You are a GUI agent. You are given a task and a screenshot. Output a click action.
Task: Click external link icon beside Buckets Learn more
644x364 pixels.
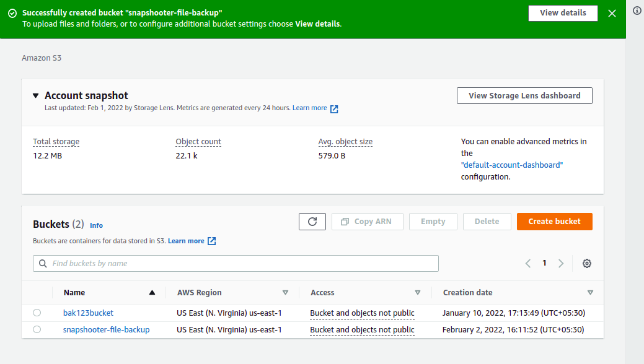click(211, 241)
